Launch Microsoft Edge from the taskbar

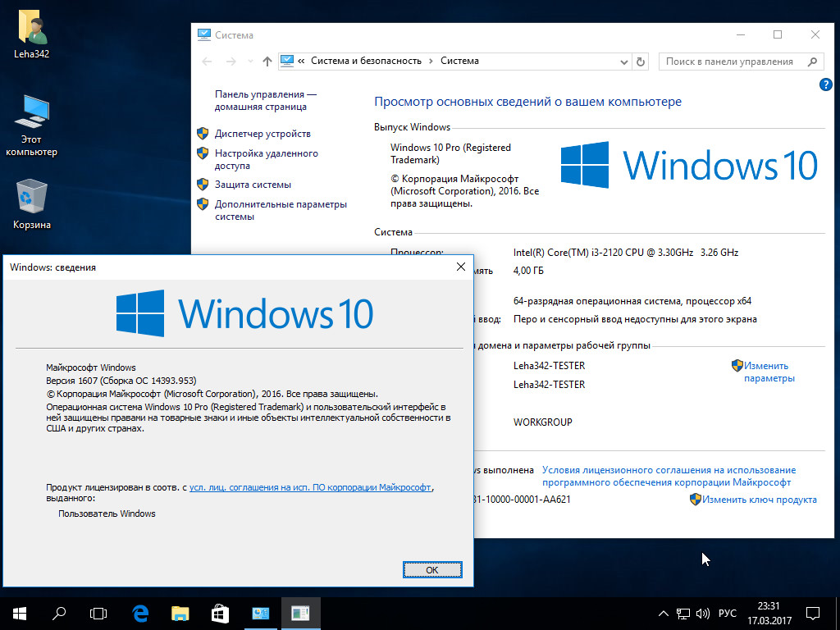[x=139, y=614]
